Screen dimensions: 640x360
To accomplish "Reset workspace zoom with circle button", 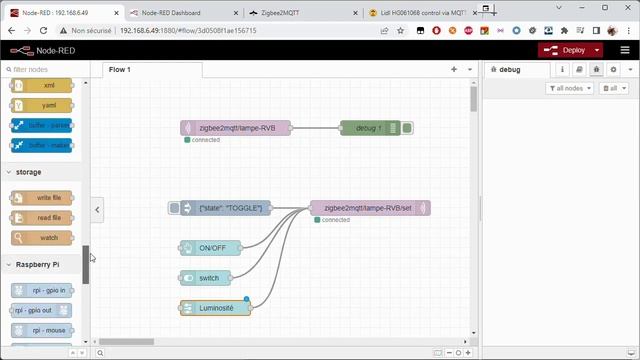I will pyautogui.click(x=458, y=353).
